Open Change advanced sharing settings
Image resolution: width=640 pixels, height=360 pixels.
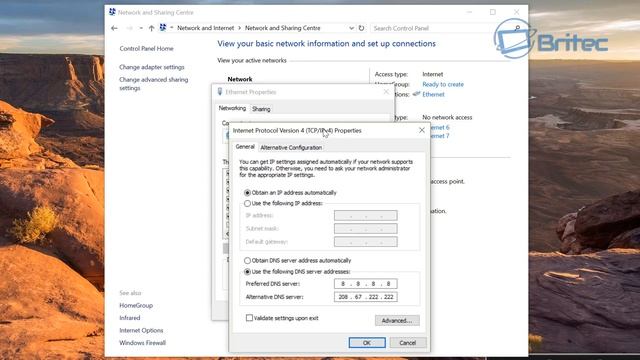click(x=153, y=84)
